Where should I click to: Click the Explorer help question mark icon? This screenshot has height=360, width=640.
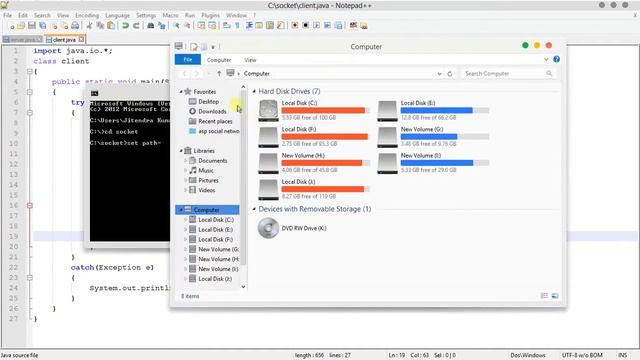556,59
